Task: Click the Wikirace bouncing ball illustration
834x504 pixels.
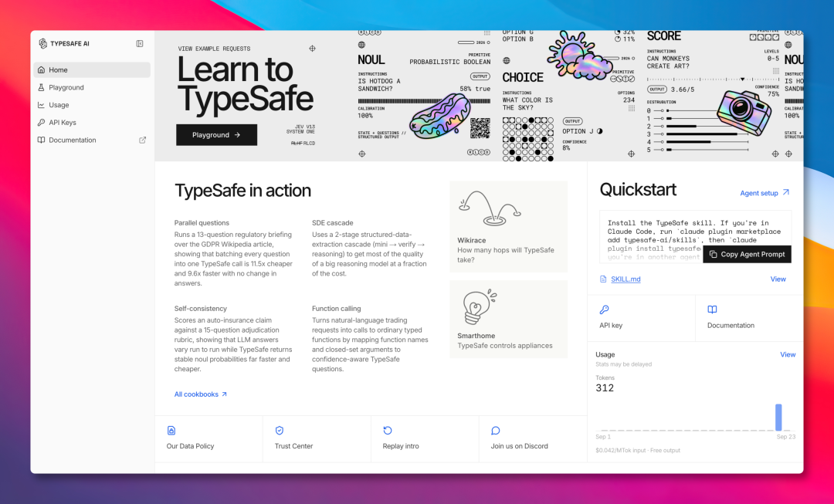Action: 490,208
